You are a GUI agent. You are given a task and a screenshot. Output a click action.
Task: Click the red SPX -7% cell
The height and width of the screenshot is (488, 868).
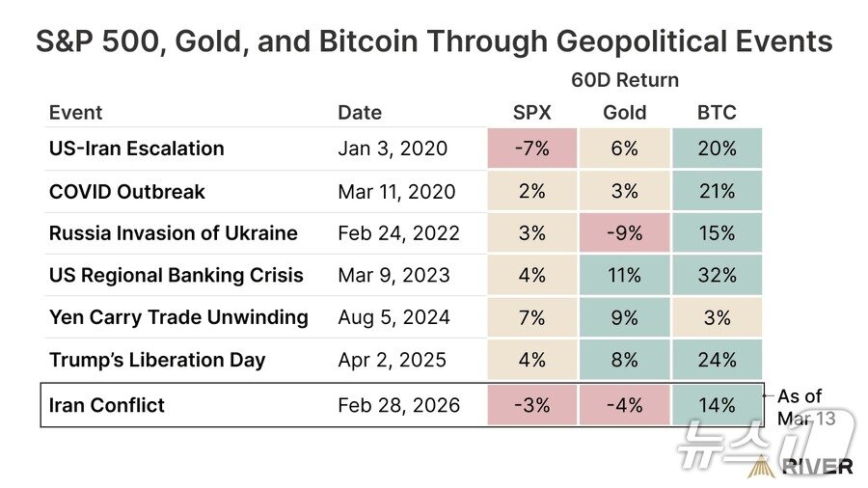point(531,149)
